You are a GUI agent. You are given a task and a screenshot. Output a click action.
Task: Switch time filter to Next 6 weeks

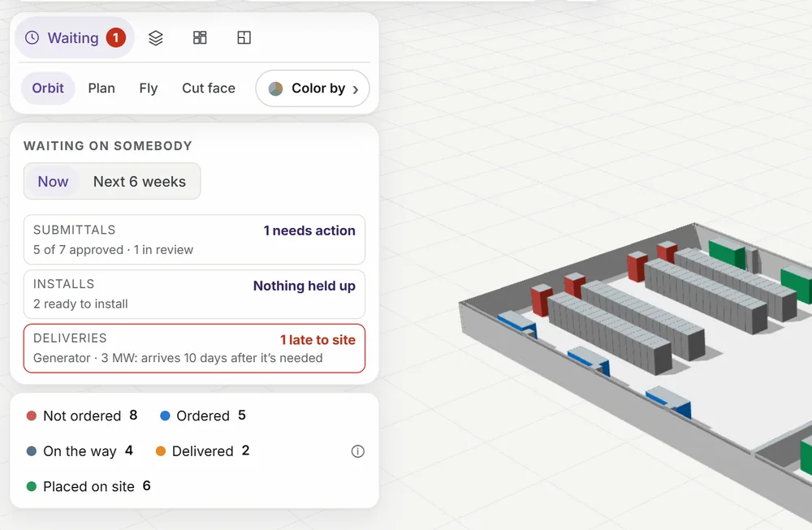point(140,182)
